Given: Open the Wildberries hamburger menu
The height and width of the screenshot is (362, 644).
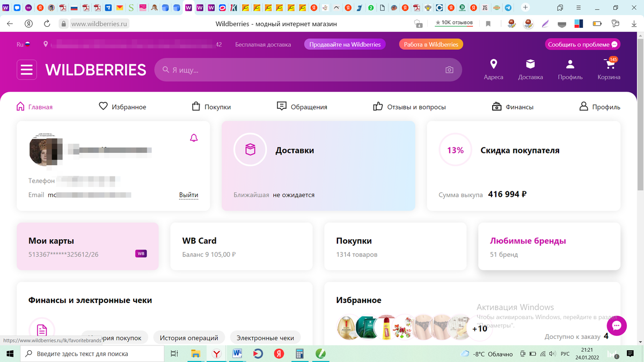Looking at the screenshot, I should (27, 70).
